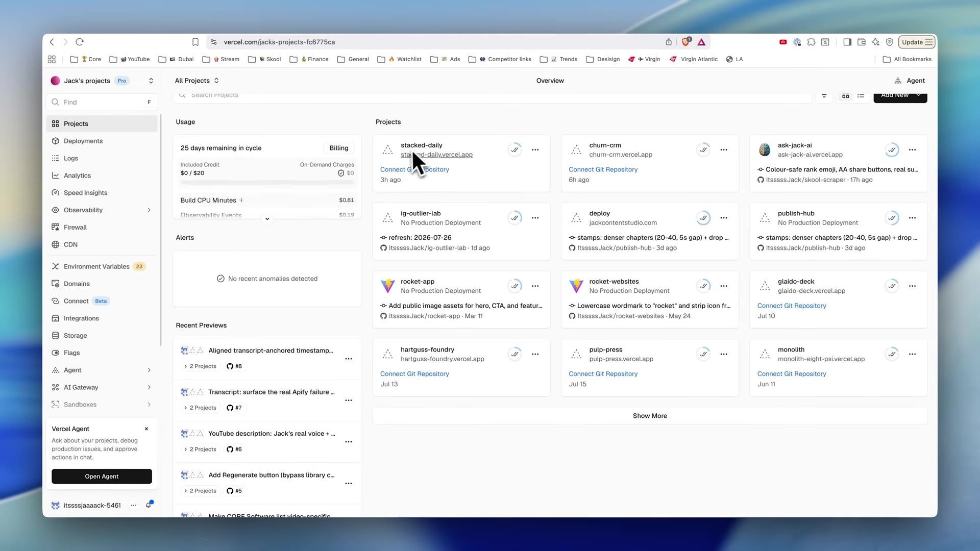Screen dimensions: 980x551
Task: Open the Brave Shields lion icon
Action: (686, 42)
